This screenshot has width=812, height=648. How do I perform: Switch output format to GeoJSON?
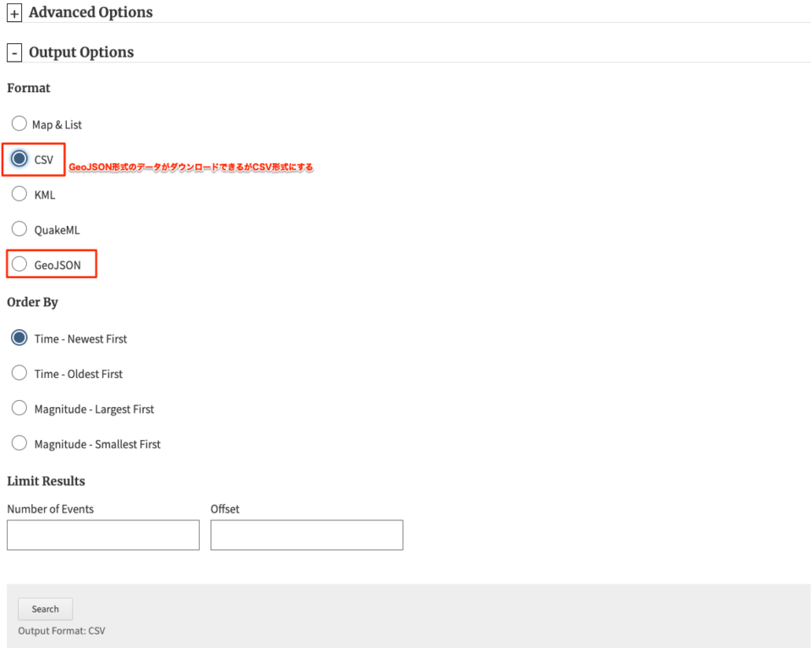[19, 264]
